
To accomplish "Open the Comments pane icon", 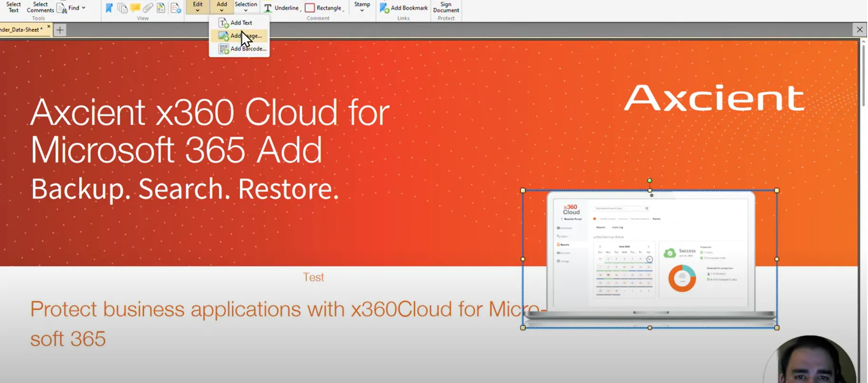I will coord(135,8).
